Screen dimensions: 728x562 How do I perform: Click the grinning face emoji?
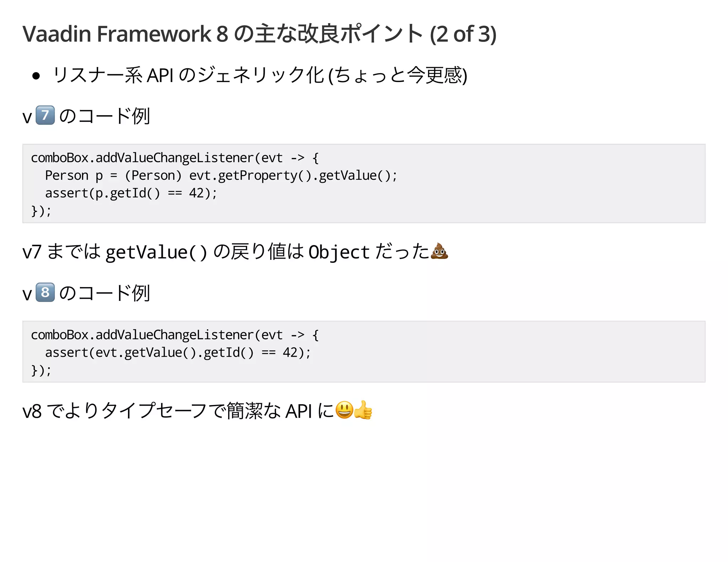344,410
